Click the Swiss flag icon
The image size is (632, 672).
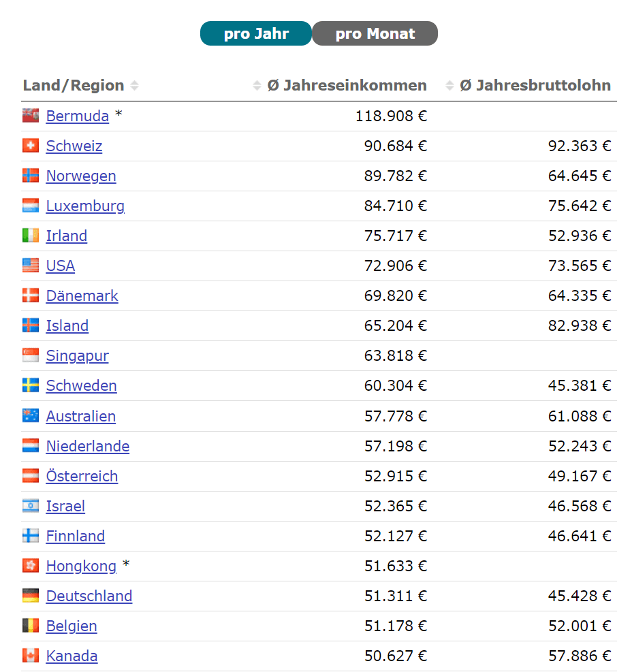pos(31,146)
